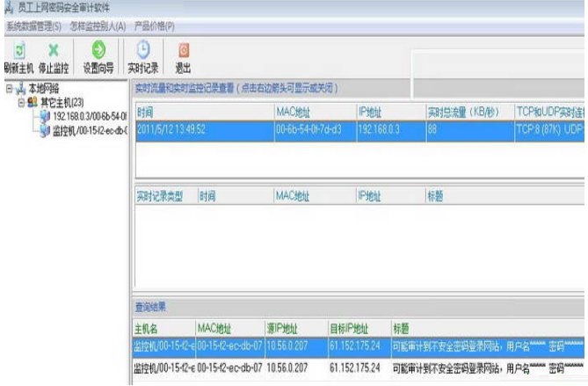Select the 本地网络 tree label

(44, 89)
